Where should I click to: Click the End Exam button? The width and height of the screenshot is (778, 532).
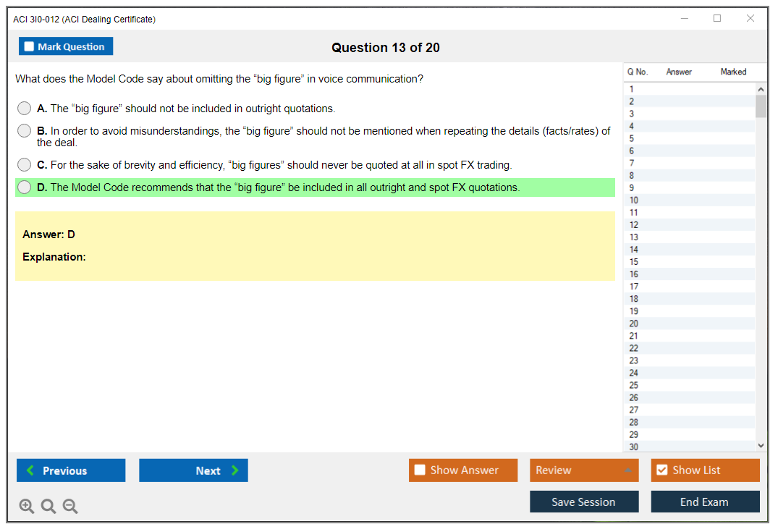705,502
